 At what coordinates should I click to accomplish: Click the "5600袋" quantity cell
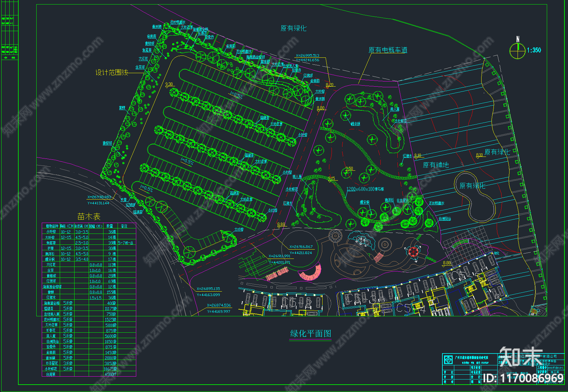click(x=111, y=336)
